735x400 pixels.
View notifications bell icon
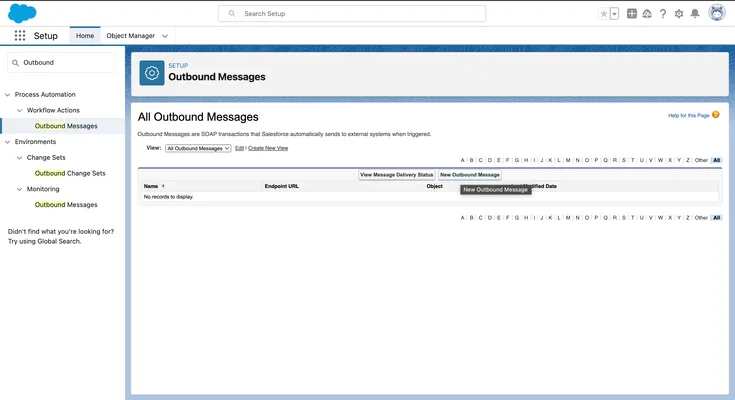(x=695, y=14)
